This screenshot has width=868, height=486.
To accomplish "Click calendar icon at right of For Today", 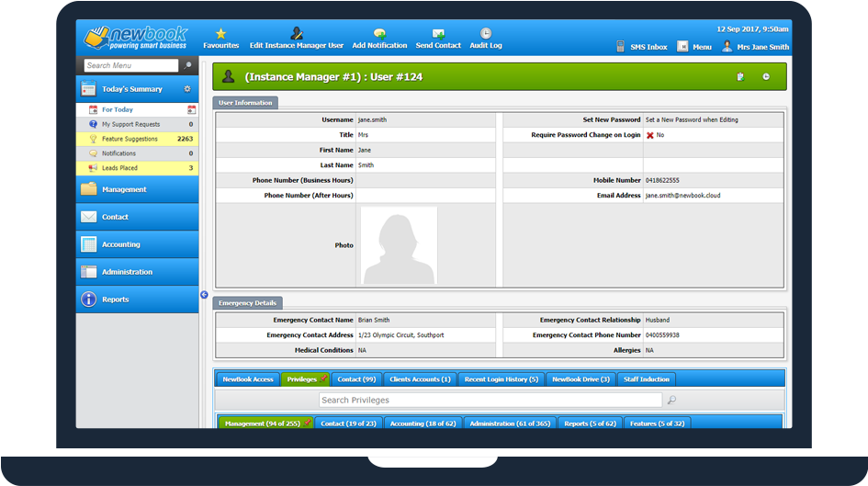I will point(192,109).
